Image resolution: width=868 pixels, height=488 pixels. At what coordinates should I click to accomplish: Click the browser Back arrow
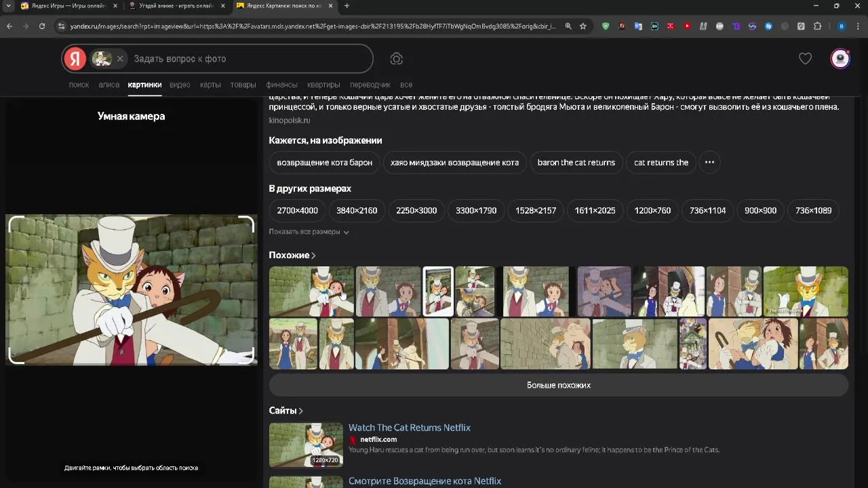[x=9, y=26]
